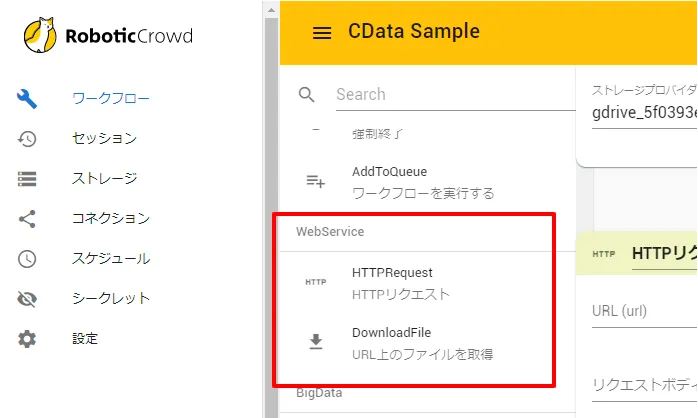Click the HTTP icon beside HTTPRequest
Viewport: 698px width, 418px height.
[x=315, y=282]
